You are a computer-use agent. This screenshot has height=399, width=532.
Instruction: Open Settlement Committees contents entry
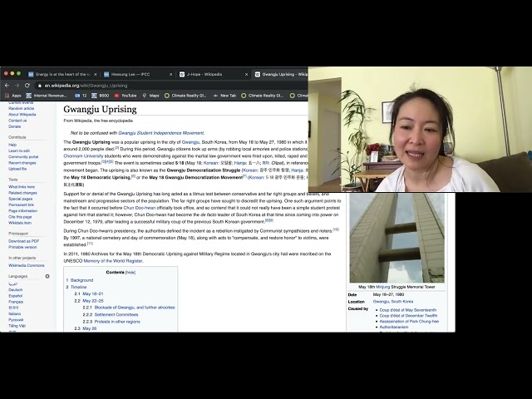pyautogui.click(x=116, y=315)
